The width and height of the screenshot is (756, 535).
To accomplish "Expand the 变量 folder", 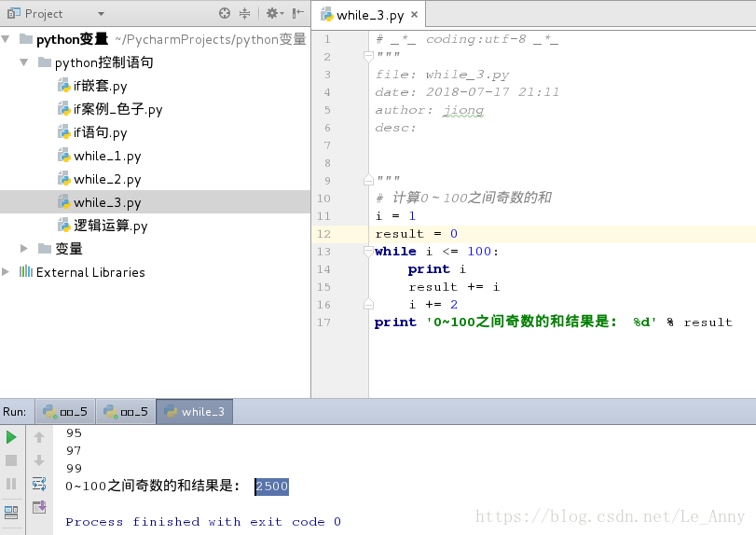I will click(x=23, y=248).
